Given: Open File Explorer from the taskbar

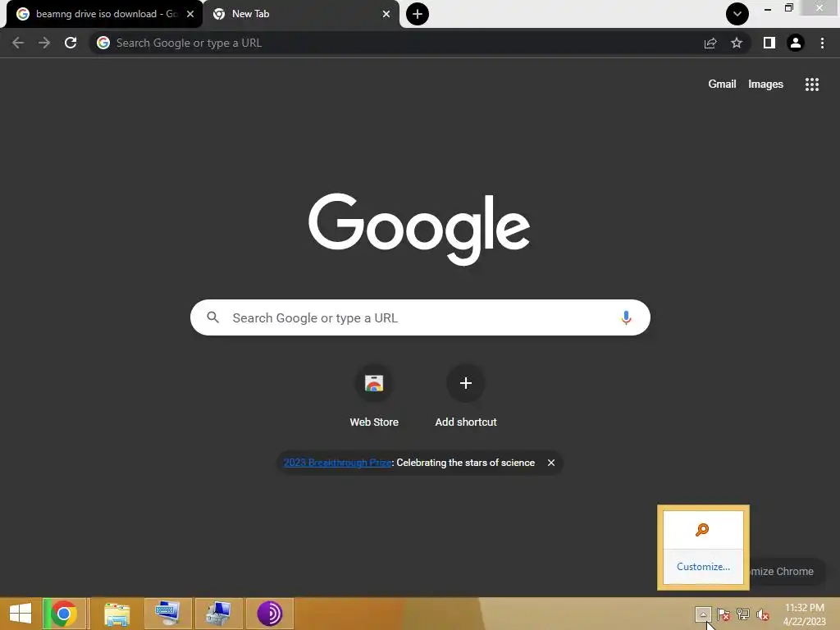Looking at the screenshot, I should coord(116,614).
